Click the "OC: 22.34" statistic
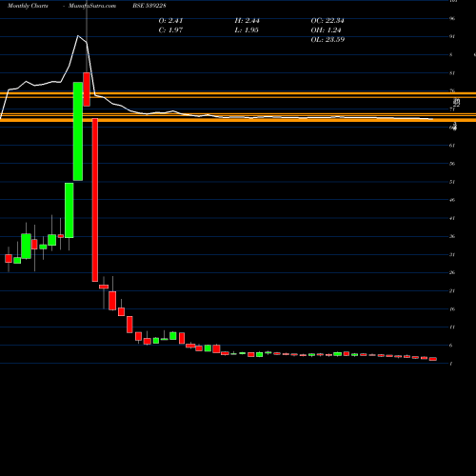The height and width of the screenshot is (476, 476). click(327, 21)
